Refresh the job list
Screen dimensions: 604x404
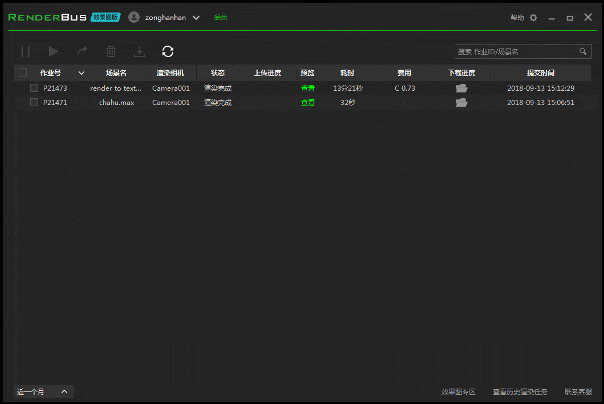click(x=167, y=51)
